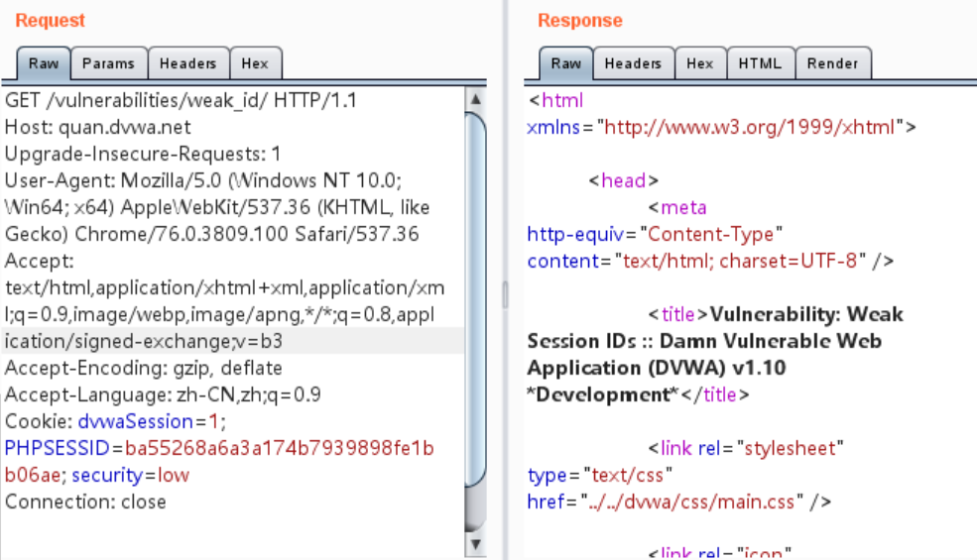The width and height of the screenshot is (977, 560).
Task: Click the request scrollbar up arrow
Action: pyautogui.click(x=475, y=100)
